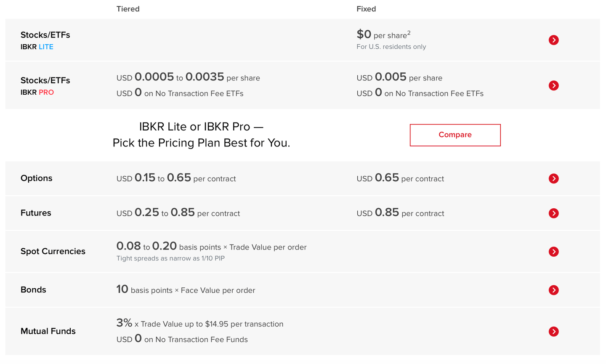Open Options pricing via its red arrow
The width and height of the screenshot is (606, 364).
point(553,178)
